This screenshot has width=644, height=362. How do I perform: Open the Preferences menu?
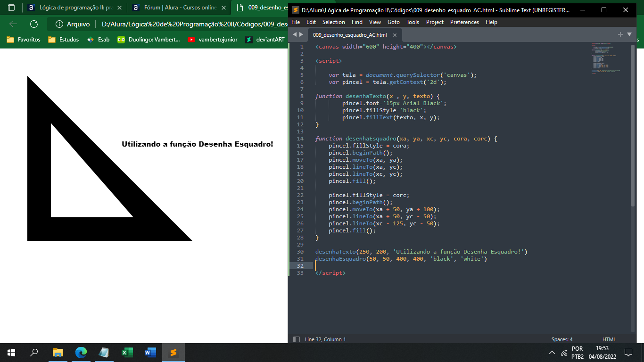[x=465, y=22]
